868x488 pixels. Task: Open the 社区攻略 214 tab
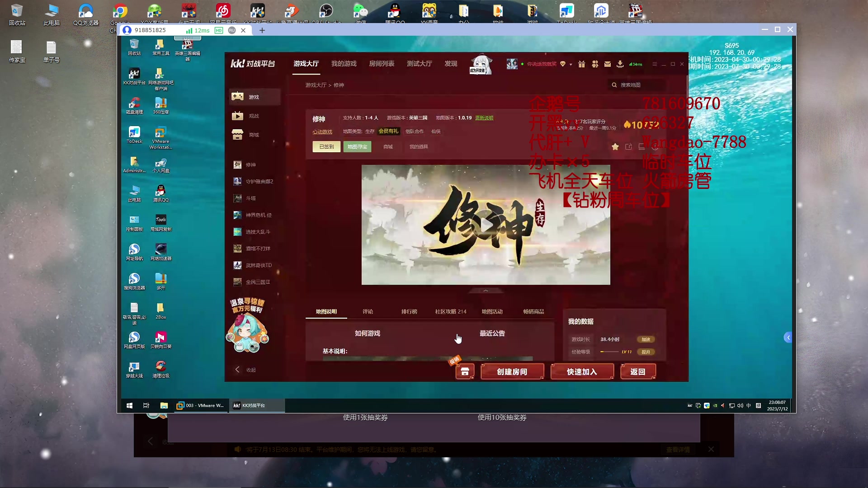click(451, 311)
